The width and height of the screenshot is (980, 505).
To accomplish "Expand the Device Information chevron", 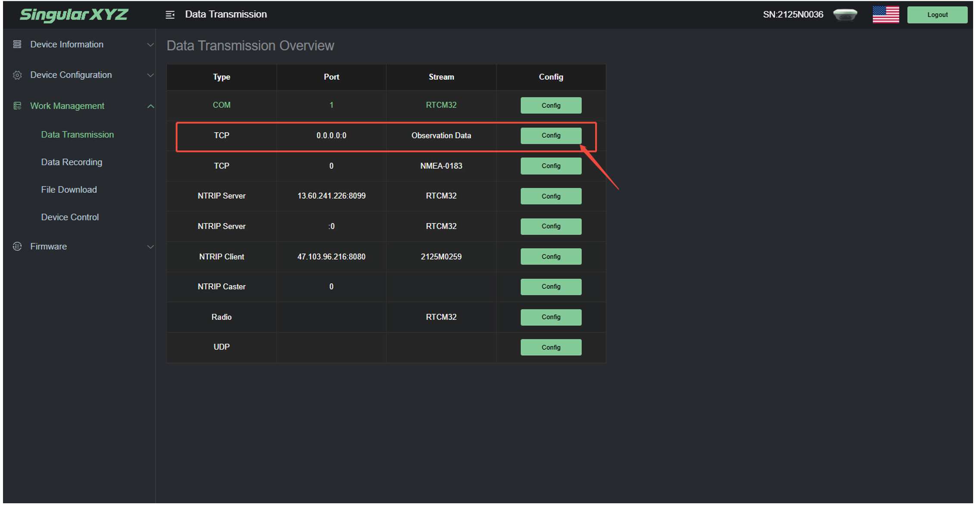I will coord(150,45).
